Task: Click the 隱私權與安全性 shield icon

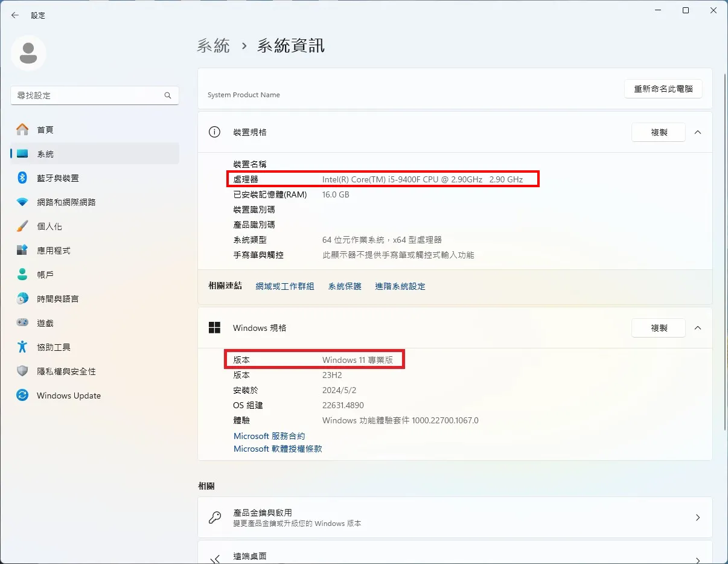Action: 22,371
